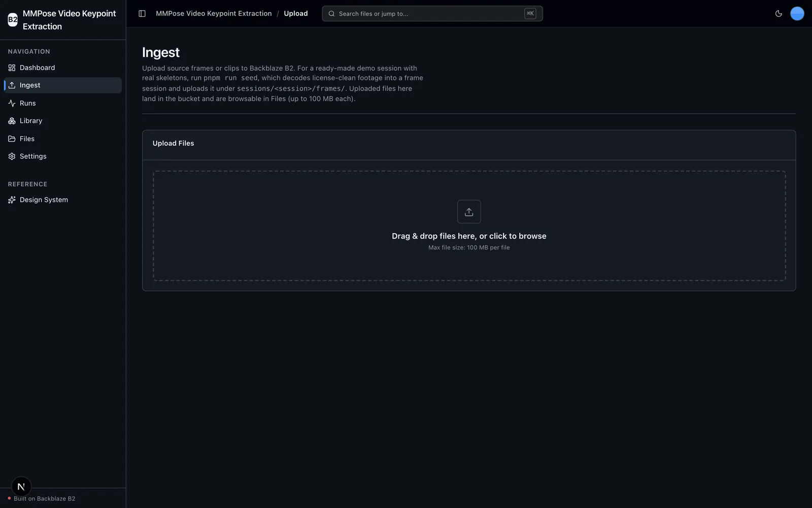The height and width of the screenshot is (508, 812).
Task: Open the Dashboard page
Action: click(63, 68)
